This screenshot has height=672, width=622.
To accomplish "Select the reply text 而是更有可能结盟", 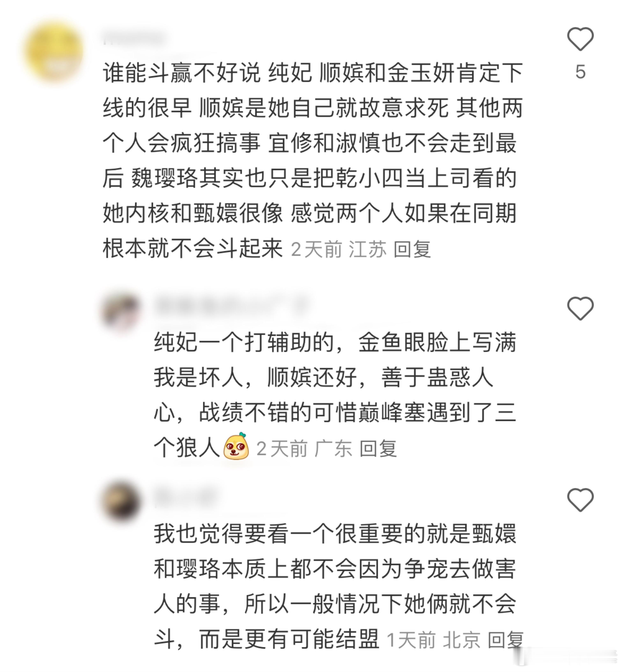I will point(290,640).
